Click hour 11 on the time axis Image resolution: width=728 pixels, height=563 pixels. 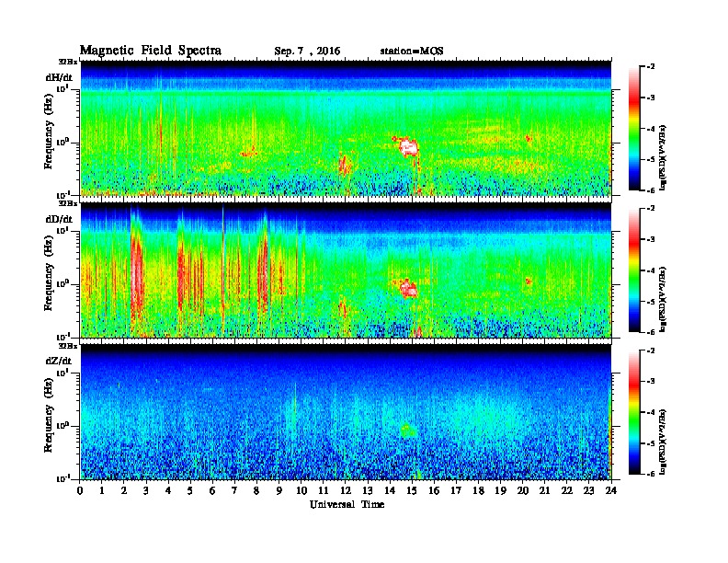click(x=324, y=490)
